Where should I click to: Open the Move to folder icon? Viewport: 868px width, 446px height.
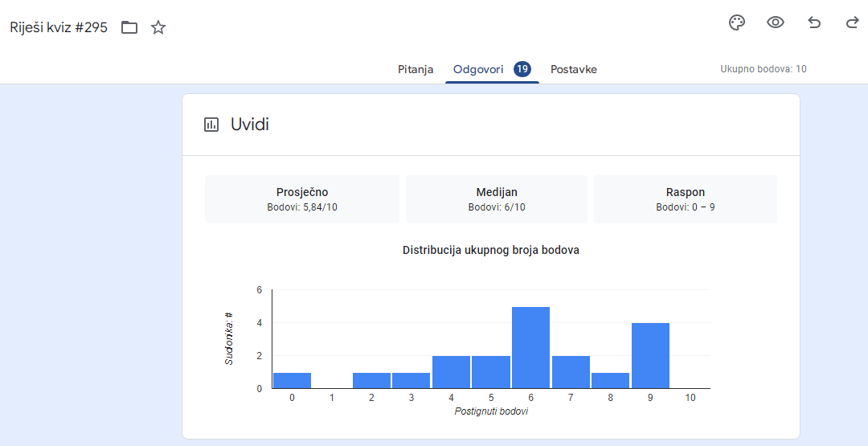click(129, 27)
